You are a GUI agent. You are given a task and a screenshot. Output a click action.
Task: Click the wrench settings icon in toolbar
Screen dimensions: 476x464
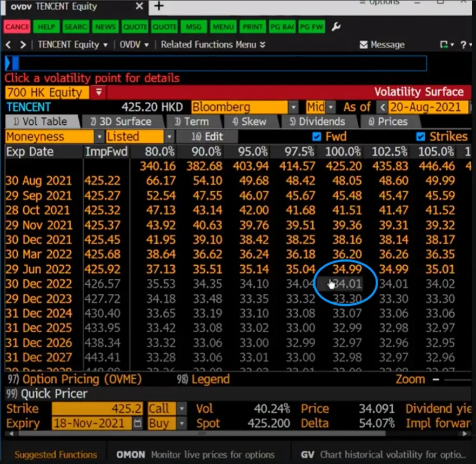click(x=336, y=26)
